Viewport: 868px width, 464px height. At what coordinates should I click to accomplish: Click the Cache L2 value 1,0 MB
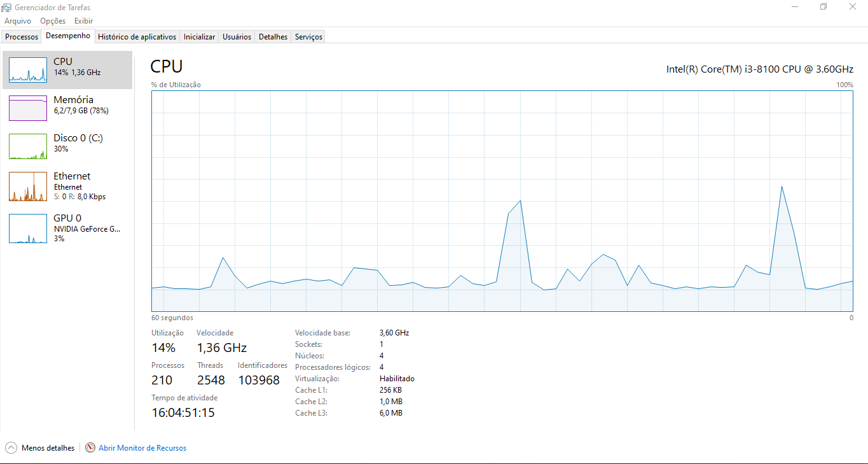point(391,402)
